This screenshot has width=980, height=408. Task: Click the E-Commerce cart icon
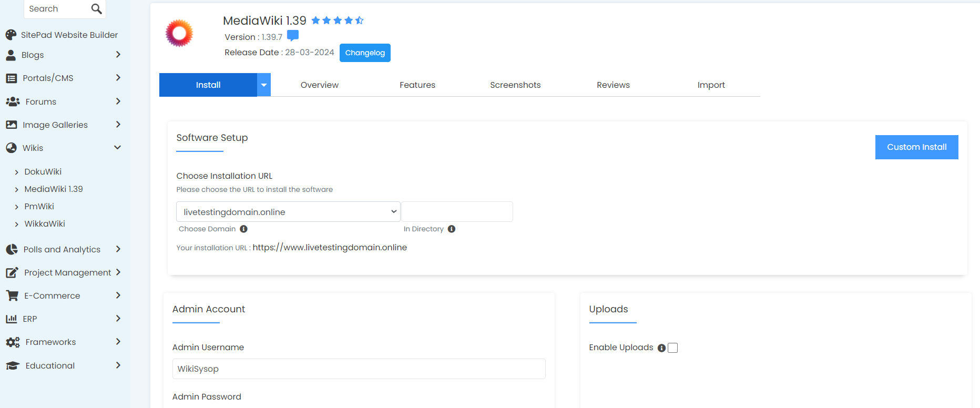[x=12, y=295]
